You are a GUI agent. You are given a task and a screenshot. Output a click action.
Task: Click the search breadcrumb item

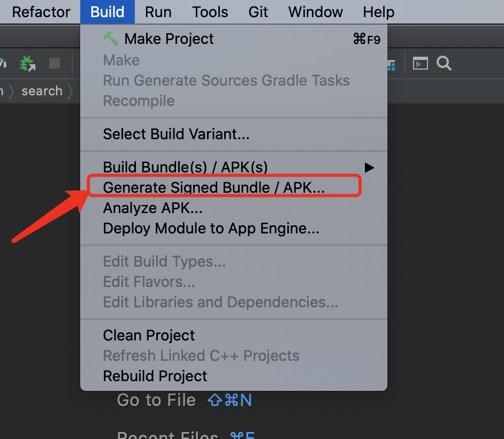[42, 92]
